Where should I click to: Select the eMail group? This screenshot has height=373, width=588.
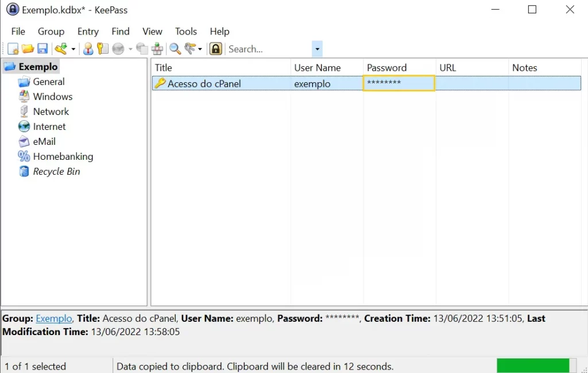[x=44, y=142]
